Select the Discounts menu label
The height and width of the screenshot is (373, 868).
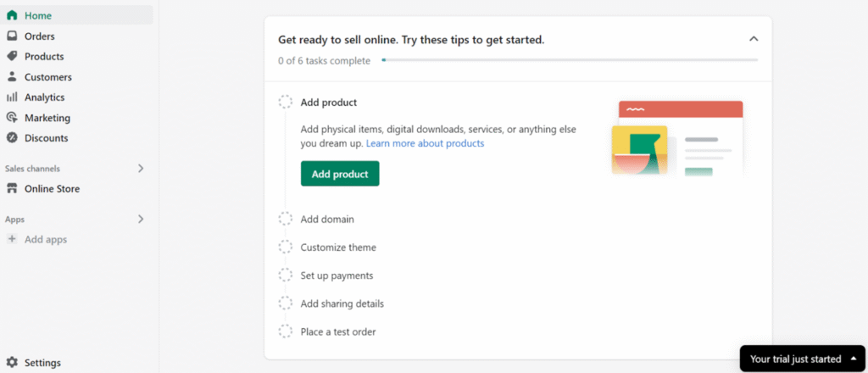coord(47,138)
